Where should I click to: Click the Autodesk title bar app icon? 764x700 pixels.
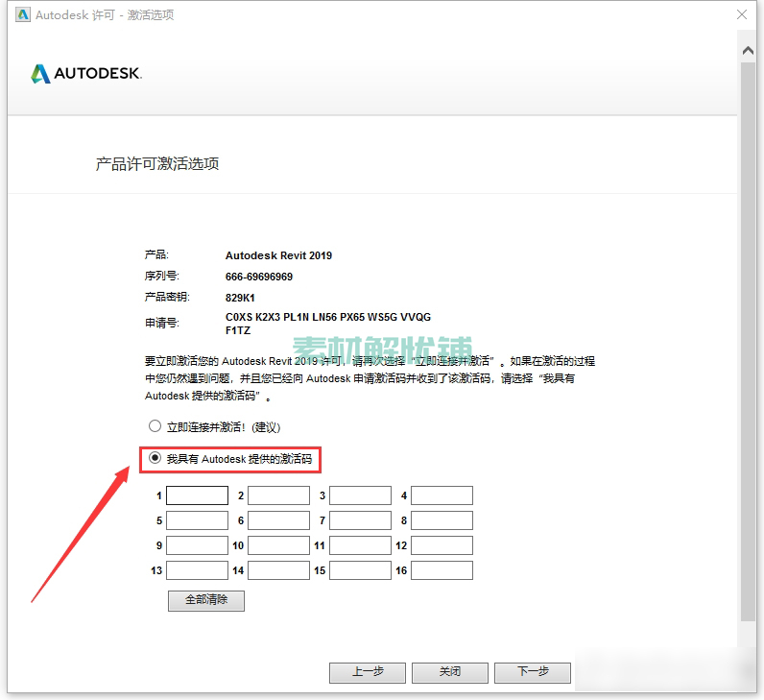point(22,14)
